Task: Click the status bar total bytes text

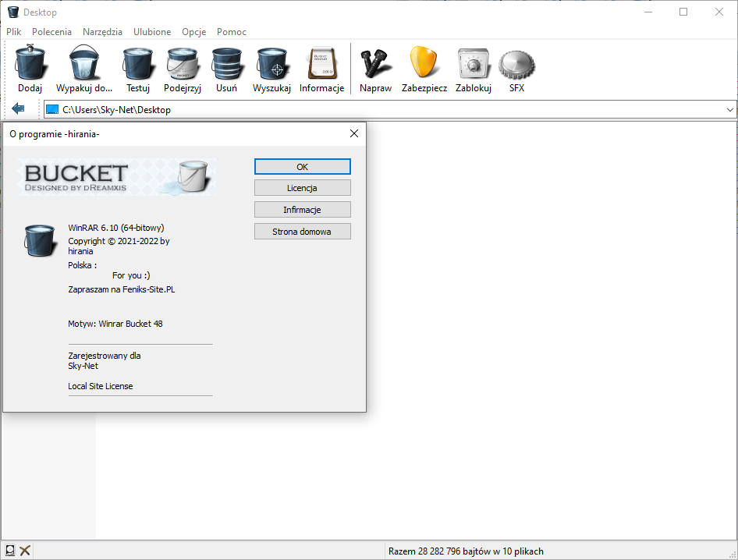Action: (x=466, y=551)
